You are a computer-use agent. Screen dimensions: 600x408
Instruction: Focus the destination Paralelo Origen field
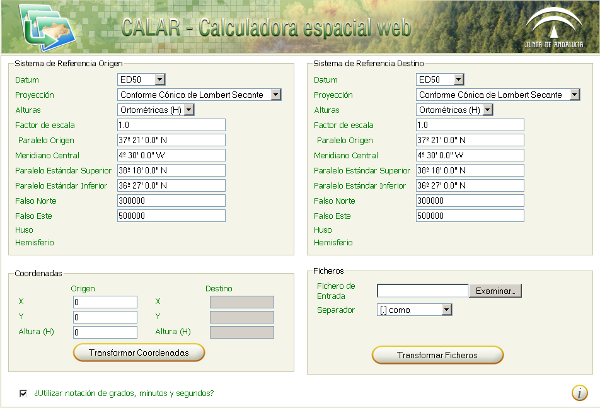tap(470, 140)
